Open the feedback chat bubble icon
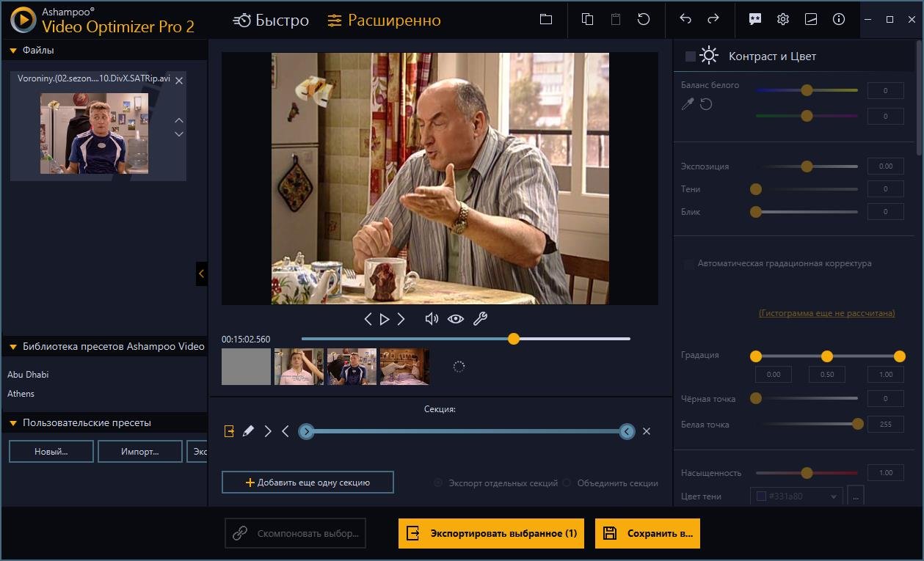This screenshot has height=561, width=924. coord(755,20)
